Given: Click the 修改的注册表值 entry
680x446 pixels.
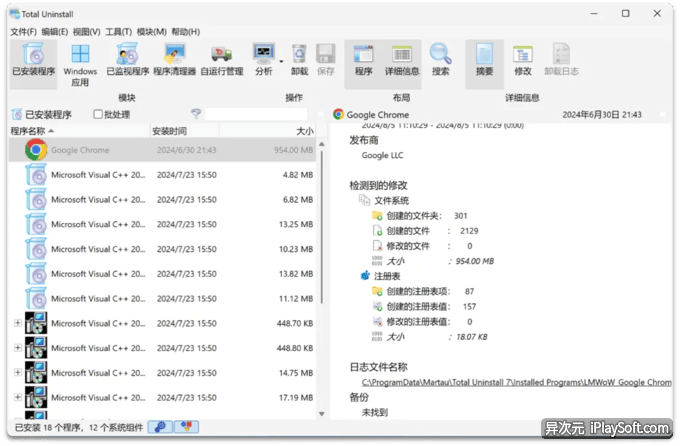Looking at the screenshot, I should click(x=422, y=321).
